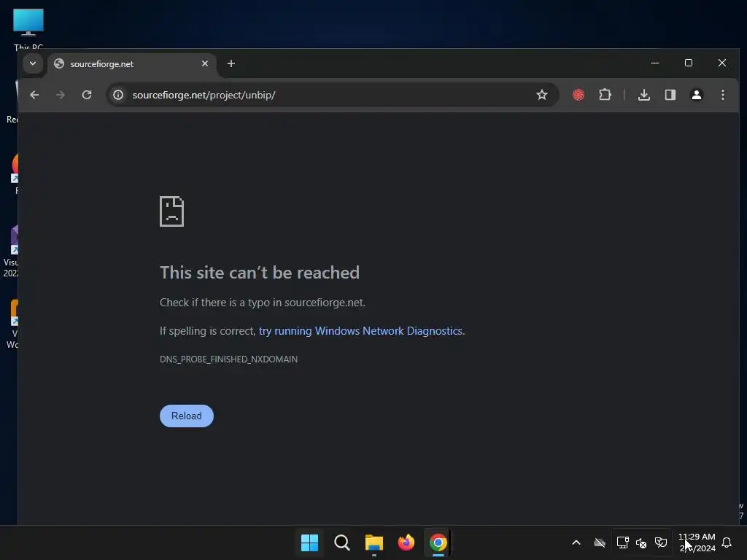This screenshot has width=747, height=560.
Task: Click the sad page error icon
Action: [171, 211]
